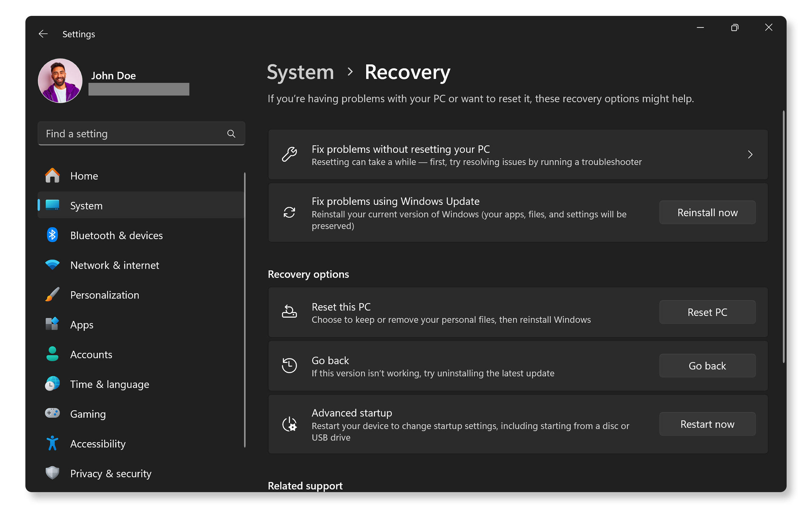Click the back arrow next to Settings

point(43,34)
